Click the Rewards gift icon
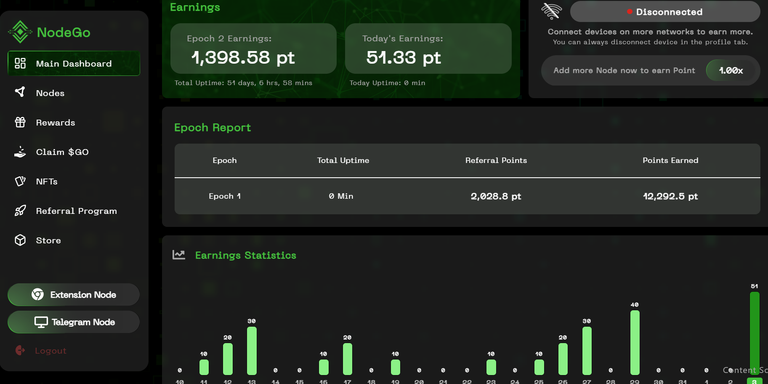The width and height of the screenshot is (768, 384). click(20, 122)
